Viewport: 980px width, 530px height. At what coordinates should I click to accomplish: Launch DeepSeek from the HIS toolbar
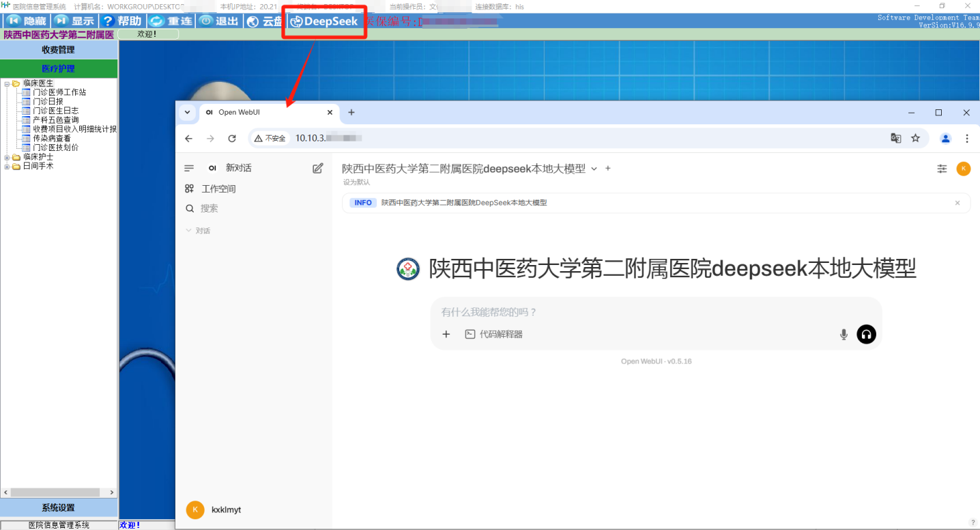coord(324,21)
